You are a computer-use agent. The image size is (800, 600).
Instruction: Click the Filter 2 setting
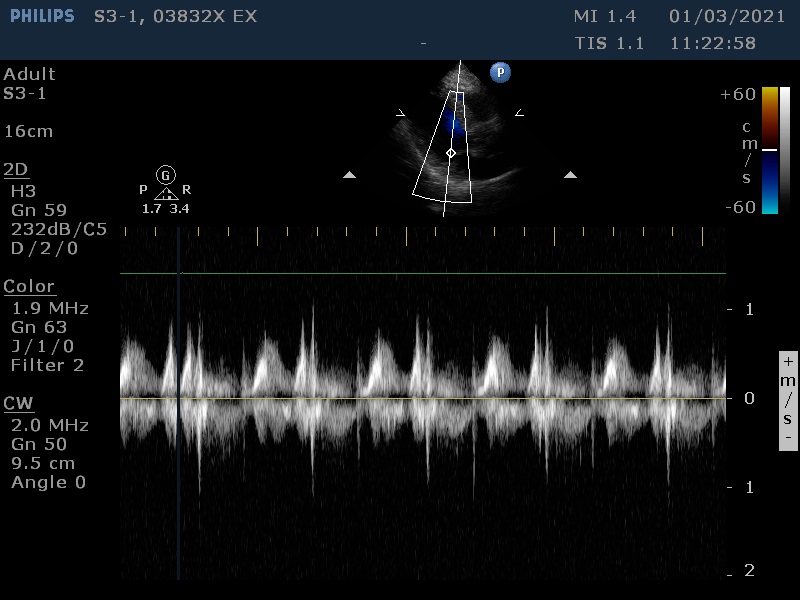(47, 365)
